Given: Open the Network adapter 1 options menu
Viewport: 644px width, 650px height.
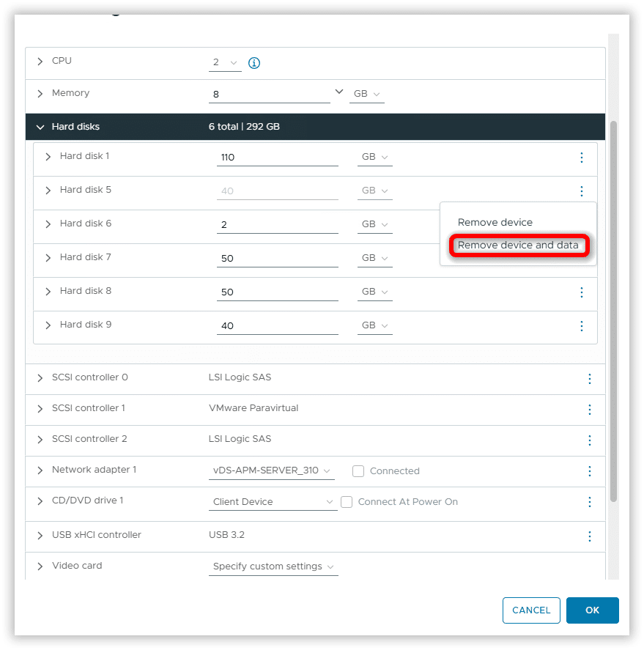Looking at the screenshot, I should click(x=589, y=471).
